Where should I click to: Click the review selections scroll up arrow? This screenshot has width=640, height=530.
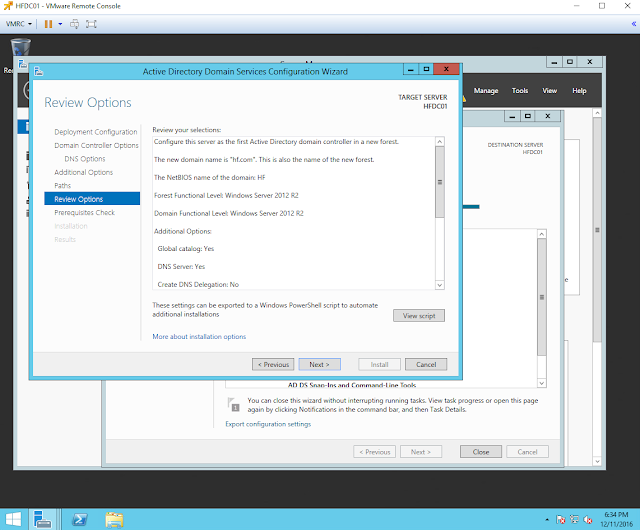[x=440, y=142]
